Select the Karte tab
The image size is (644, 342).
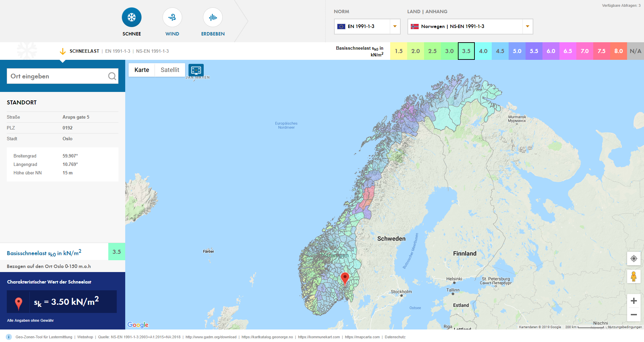(x=142, y=70)
